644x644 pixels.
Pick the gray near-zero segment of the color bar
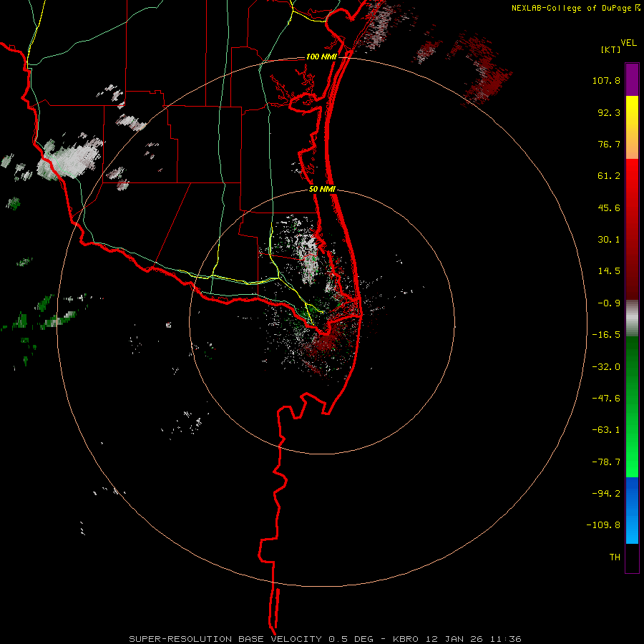pyautogui.click(x=632, y=318)
